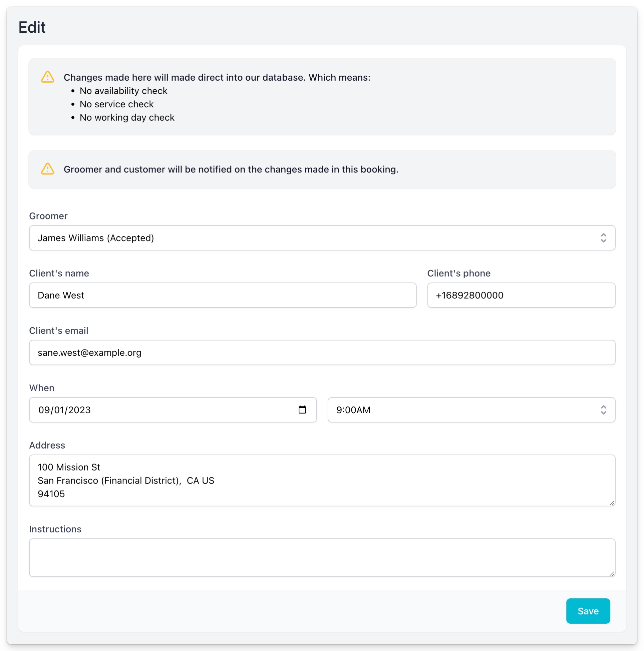Click the Instructions label
Screen dimensions: 644x651
55,529
